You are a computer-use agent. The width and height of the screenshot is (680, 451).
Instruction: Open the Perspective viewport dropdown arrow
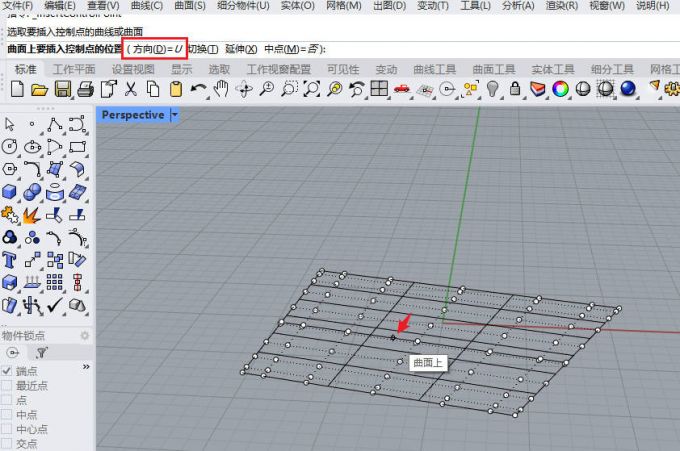(x=176, y=115)
